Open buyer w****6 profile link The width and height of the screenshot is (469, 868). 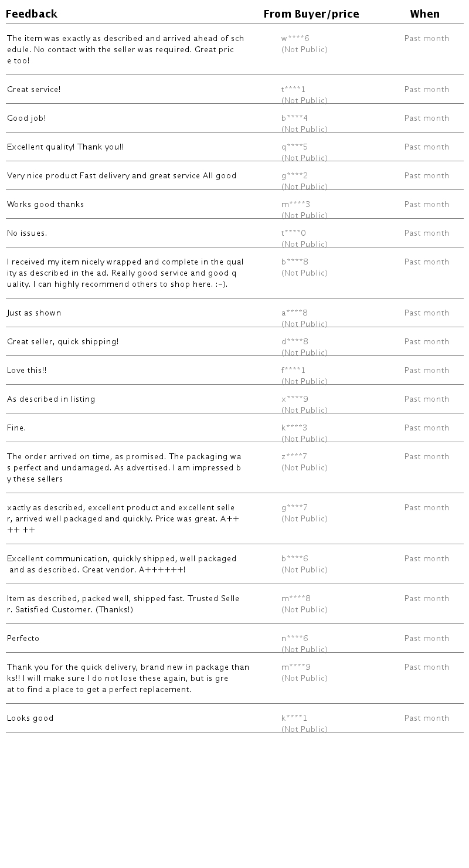tap(295, 39)
